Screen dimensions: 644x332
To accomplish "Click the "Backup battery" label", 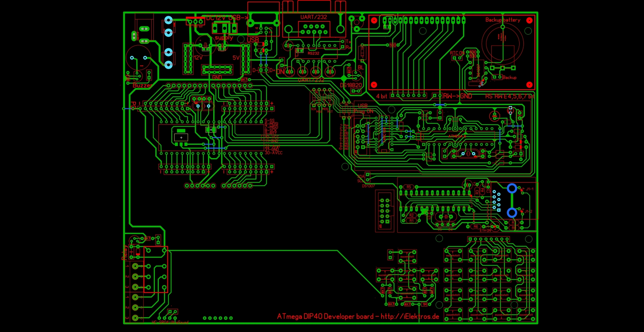I will coord(503,20).
